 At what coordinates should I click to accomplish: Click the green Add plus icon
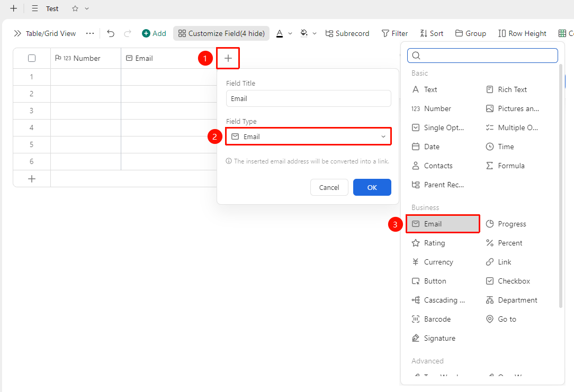coord(146,33)
